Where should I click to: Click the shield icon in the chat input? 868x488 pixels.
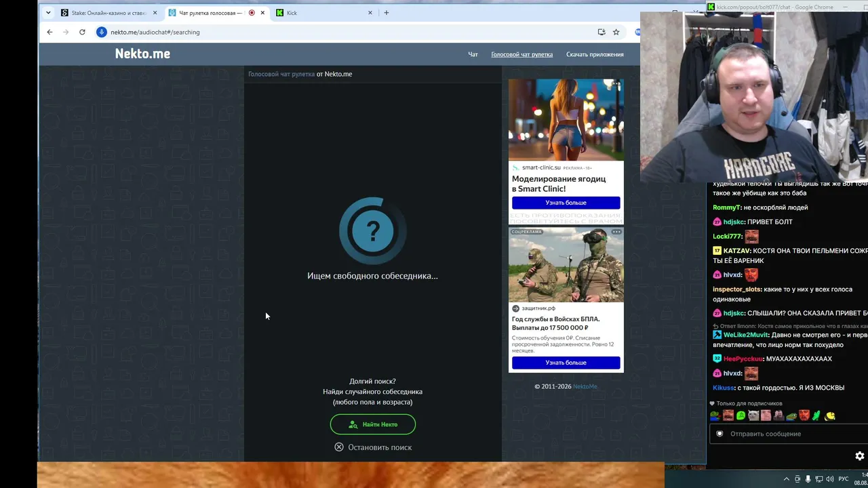click(719, 434)
